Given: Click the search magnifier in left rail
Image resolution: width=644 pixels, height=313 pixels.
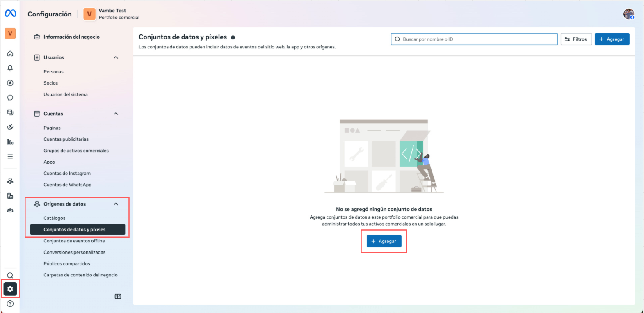Looking at the screenshot, I should pos(10,276).
